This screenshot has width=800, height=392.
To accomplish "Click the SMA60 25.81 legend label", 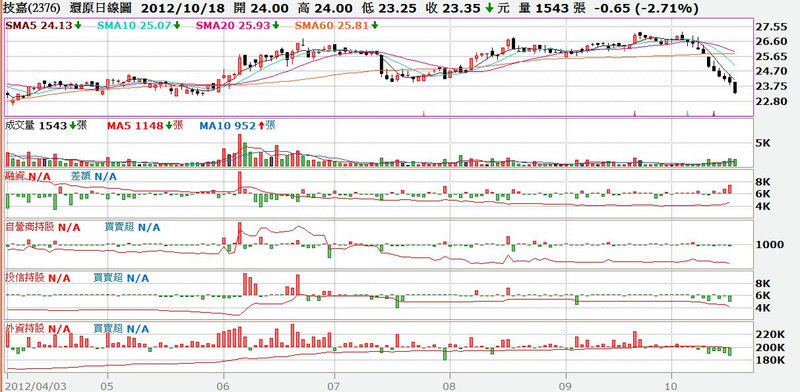I will pos(338,25).
